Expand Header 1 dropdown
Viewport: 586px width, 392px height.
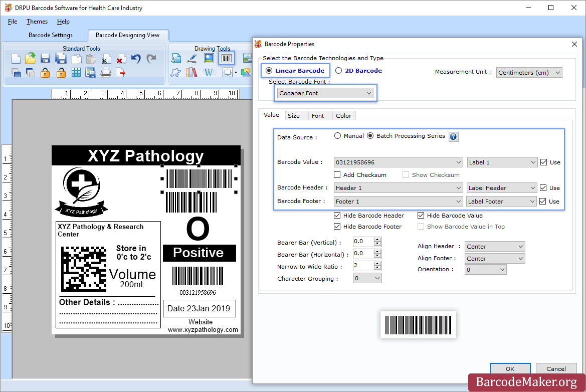coord(399,187)
